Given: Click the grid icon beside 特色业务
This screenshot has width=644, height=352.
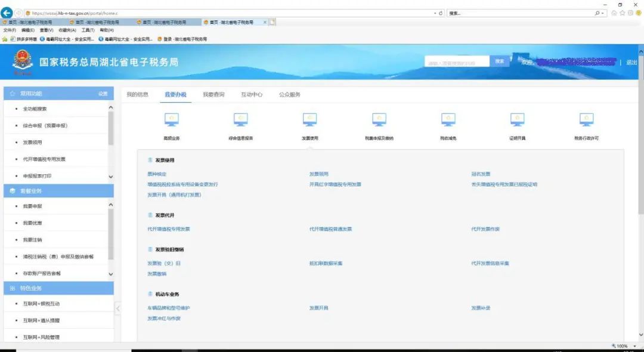Looking at the screenshot, I should 13,288.
